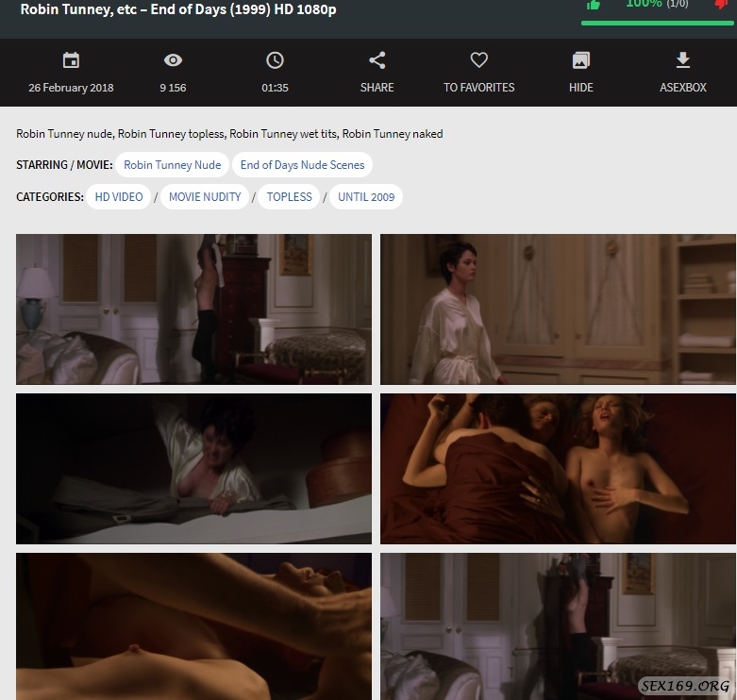Open the HD VIDEO category
This screenshot has width=737, height=700.
click(119, 197)
